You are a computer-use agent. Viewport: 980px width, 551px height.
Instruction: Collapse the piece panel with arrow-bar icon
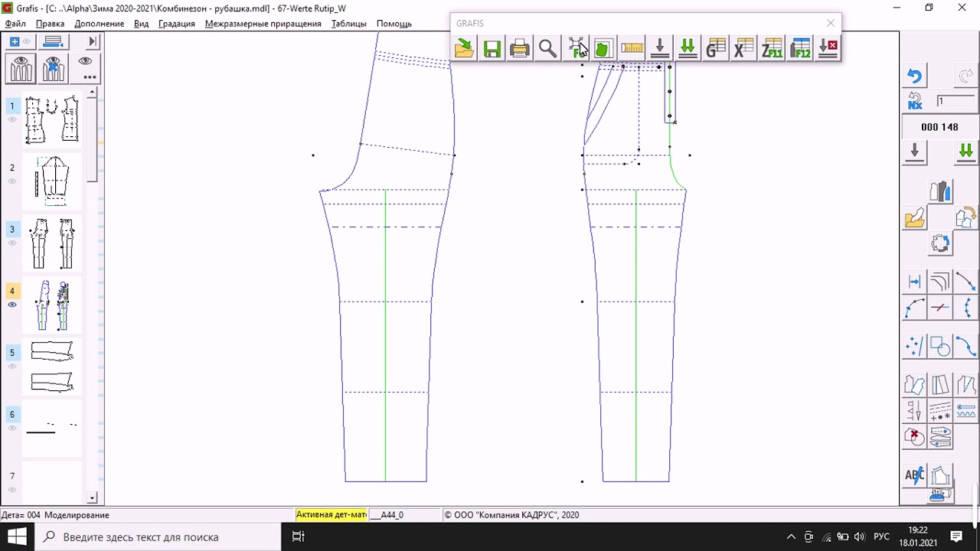(93, 41)
